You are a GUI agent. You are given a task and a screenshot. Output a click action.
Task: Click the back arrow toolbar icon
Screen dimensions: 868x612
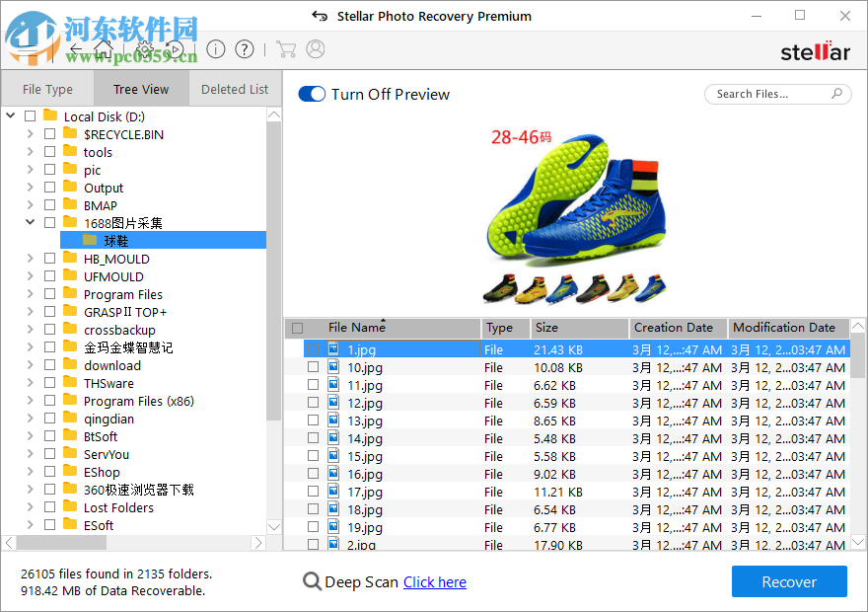(x=75, y=48)
